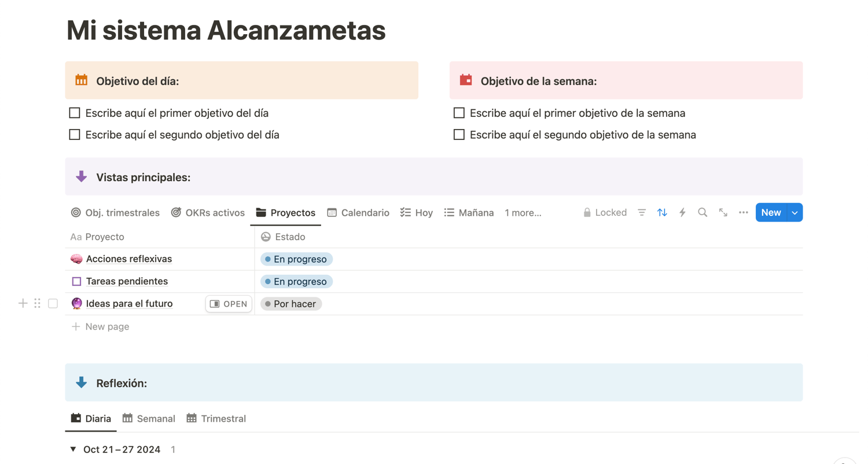
Task: Click the OPEN button on Ideas row
Action: [229, 304]
